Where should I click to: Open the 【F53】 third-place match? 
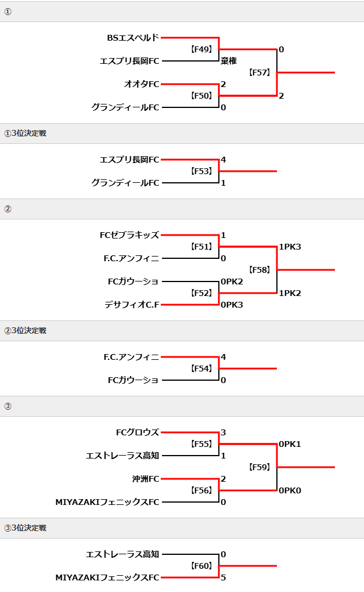[201, 171]
